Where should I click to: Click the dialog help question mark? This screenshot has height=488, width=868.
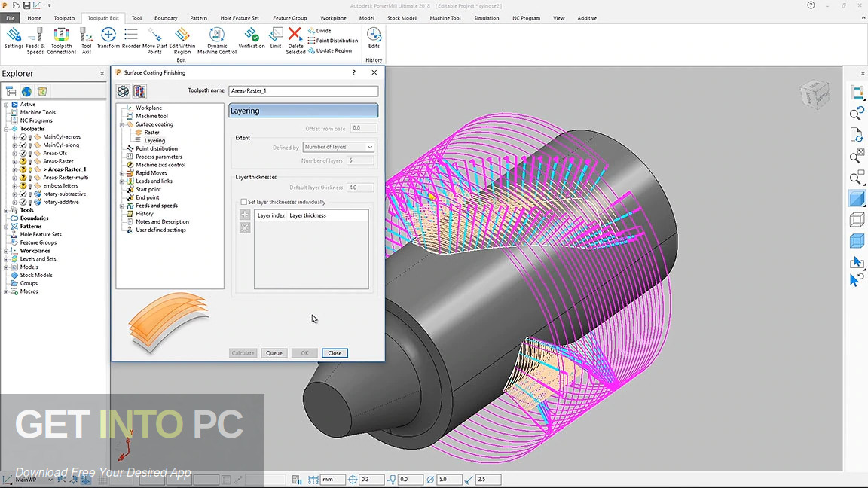click(353, 72)
